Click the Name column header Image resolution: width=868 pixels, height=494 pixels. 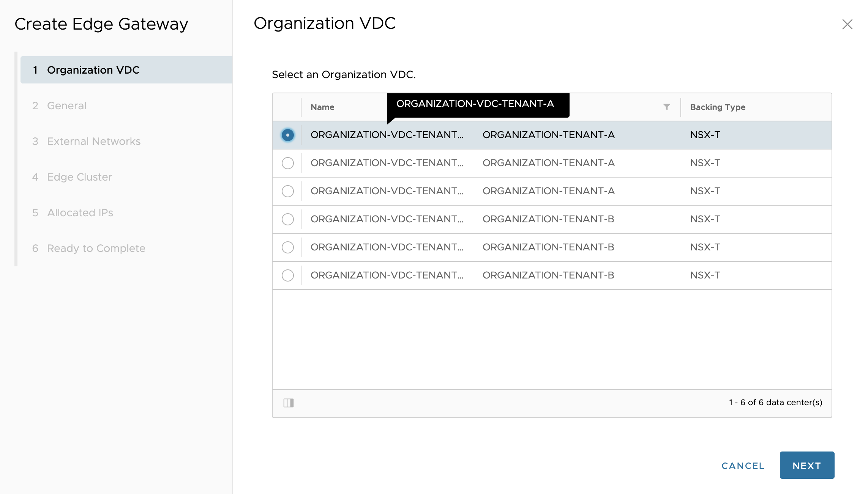click(322, 107)
